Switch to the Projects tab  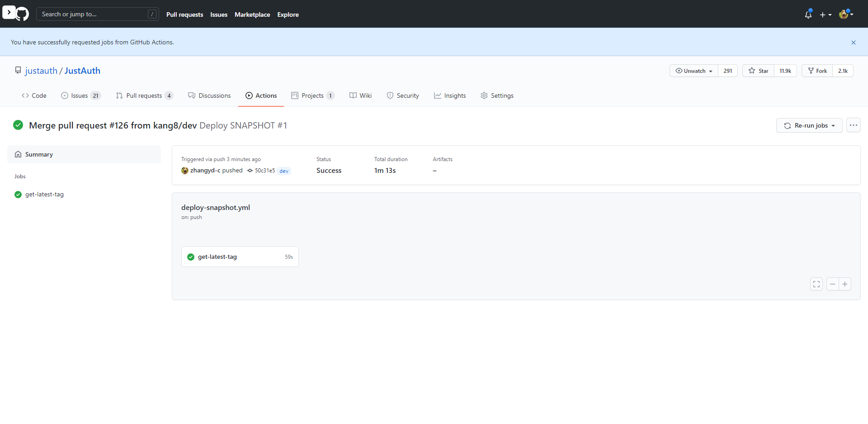click(313, 95)
